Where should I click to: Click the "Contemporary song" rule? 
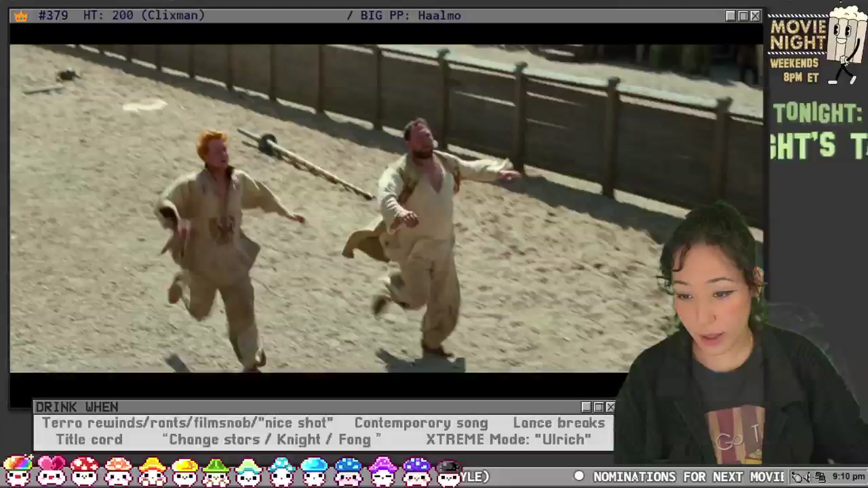421,423
